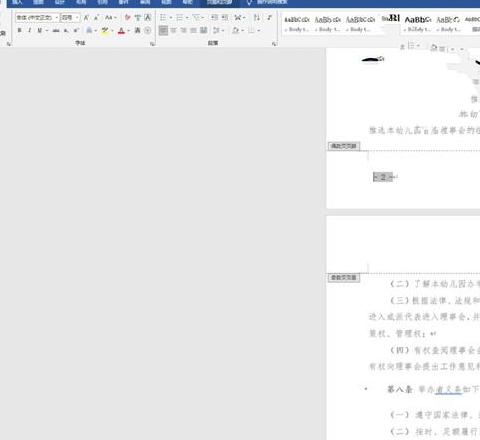480x440 pixels.
Task: Expand the Bullets dropdown arrow
Action: [x=171, y=17]
